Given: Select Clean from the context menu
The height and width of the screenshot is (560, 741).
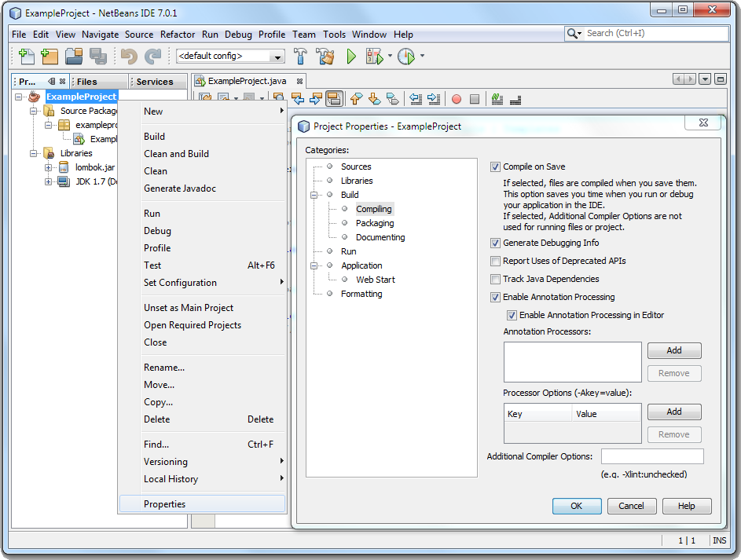Looking at the screenshot, I should (155, 170).
